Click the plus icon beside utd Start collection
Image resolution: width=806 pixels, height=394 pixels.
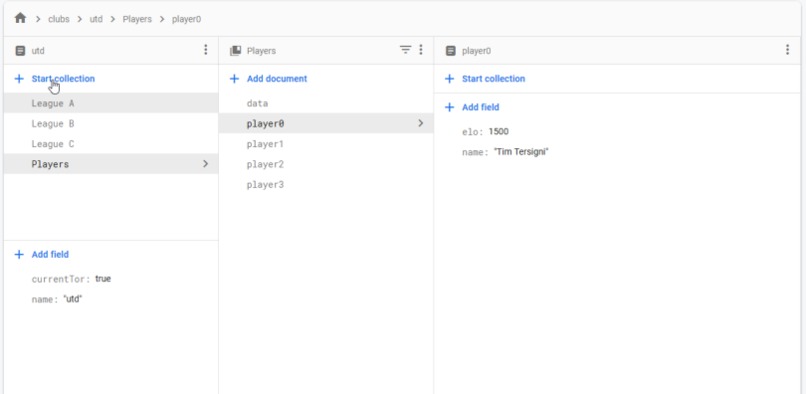point(19,79)
